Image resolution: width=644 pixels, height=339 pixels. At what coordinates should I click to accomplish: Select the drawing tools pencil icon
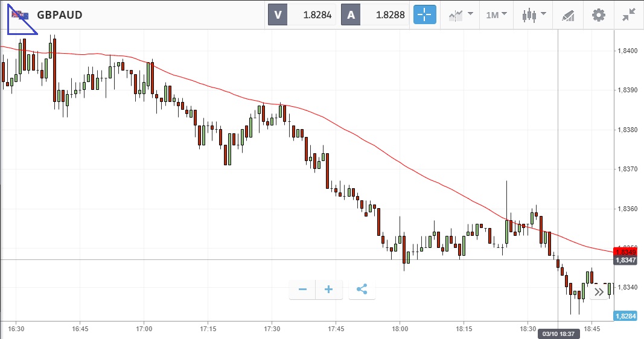568,15
